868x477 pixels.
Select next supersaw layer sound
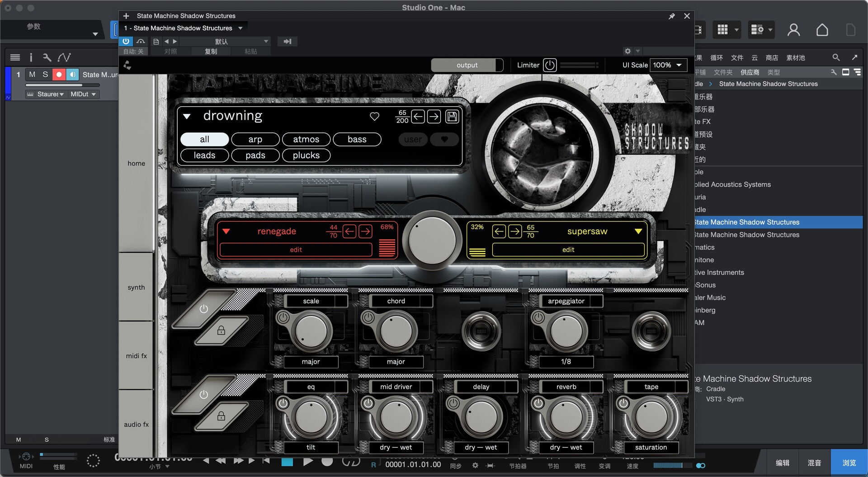point(515,231)
